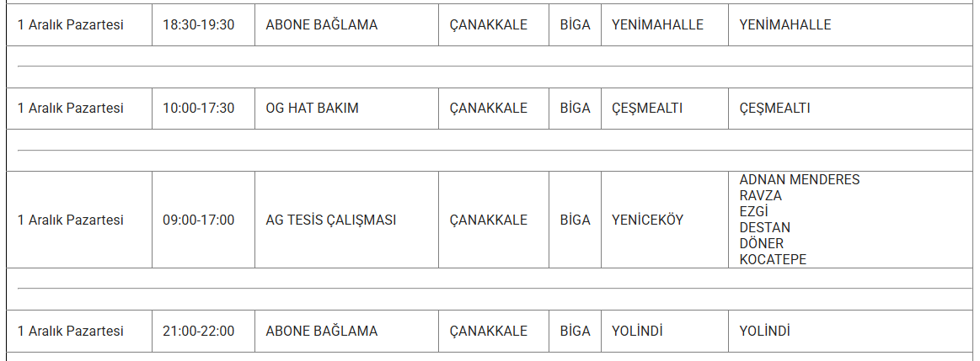Click ABONE BAĞLAMA in the 18:30-19:30 row
980x361 pixels.
point(321,25)
